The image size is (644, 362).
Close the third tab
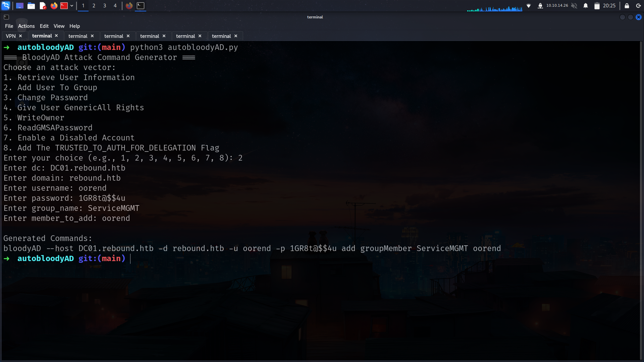tap(92, 36)
